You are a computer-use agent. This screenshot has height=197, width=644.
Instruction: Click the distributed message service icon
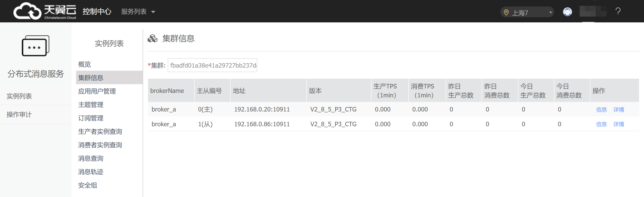click(x=36, y=46)
